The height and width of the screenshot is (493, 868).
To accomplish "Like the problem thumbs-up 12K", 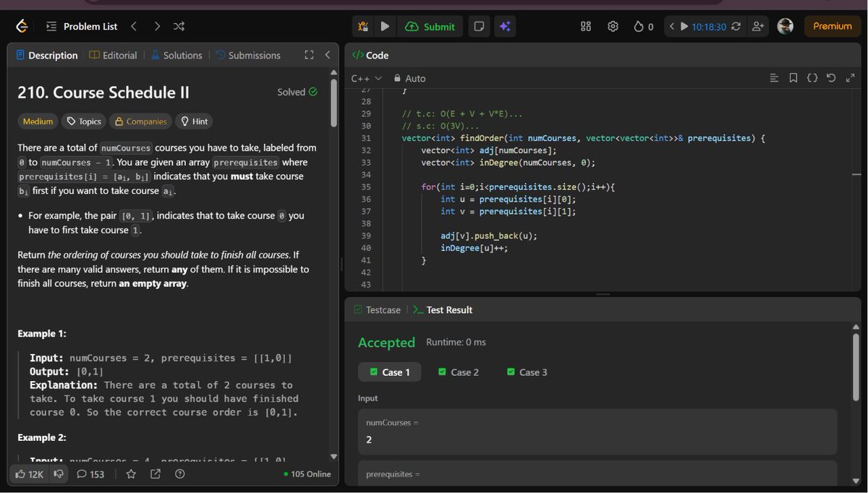I will point(30,474).
